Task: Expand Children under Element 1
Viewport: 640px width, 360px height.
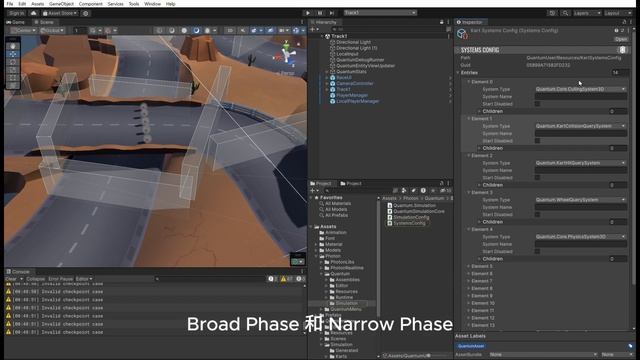Action: click(479, 148)
